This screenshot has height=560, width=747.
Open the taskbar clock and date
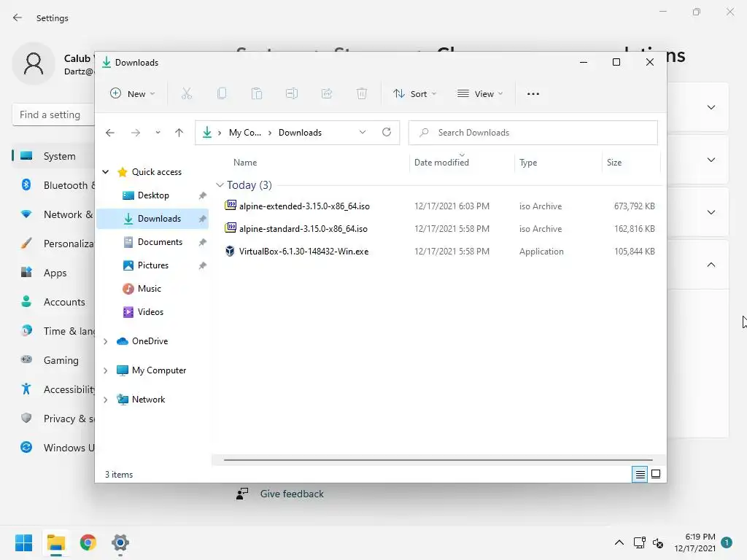point(694,542)
